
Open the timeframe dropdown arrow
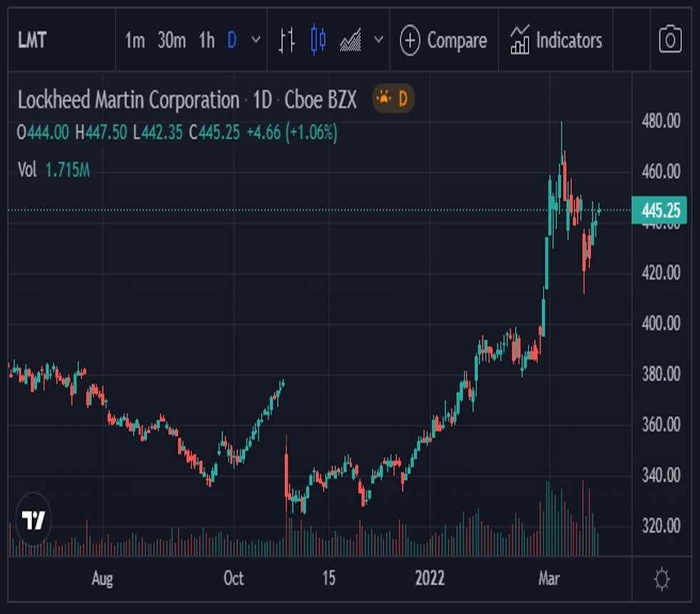tap(256, 40)
